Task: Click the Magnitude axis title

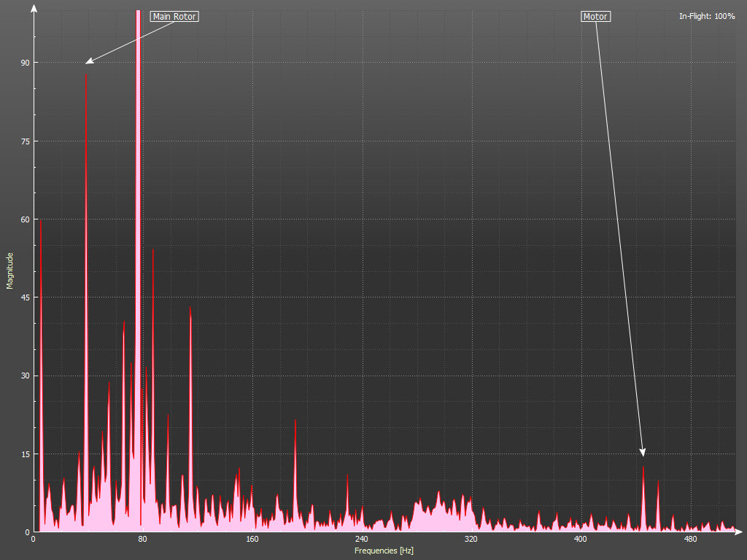Action: [10, 271]
